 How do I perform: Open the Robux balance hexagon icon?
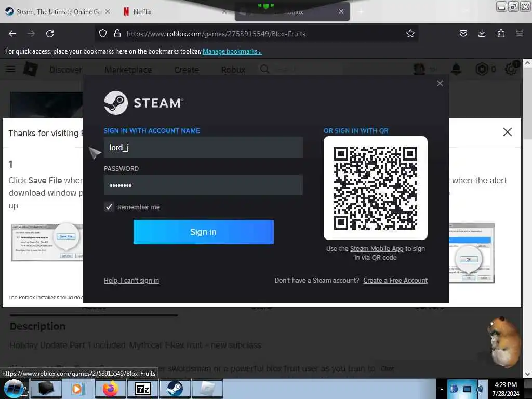[482, 69]
